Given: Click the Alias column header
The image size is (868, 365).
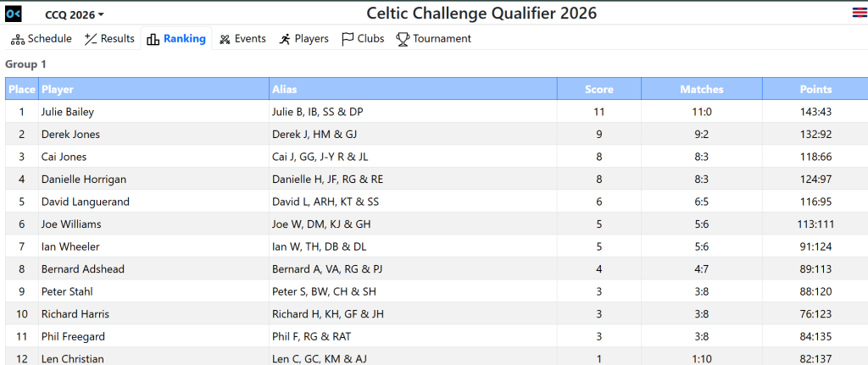Looking at the screenshot, I should (x=284, y=89).
